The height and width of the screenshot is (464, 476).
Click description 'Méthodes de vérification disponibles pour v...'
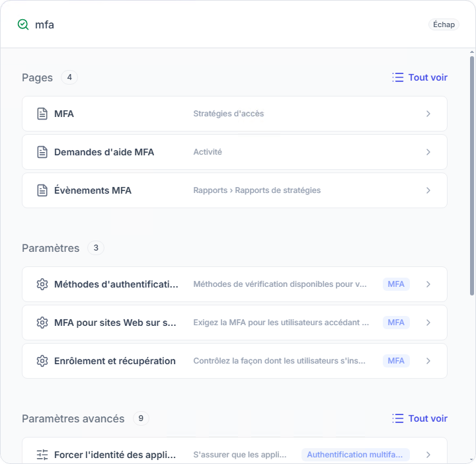pos(280,284)
